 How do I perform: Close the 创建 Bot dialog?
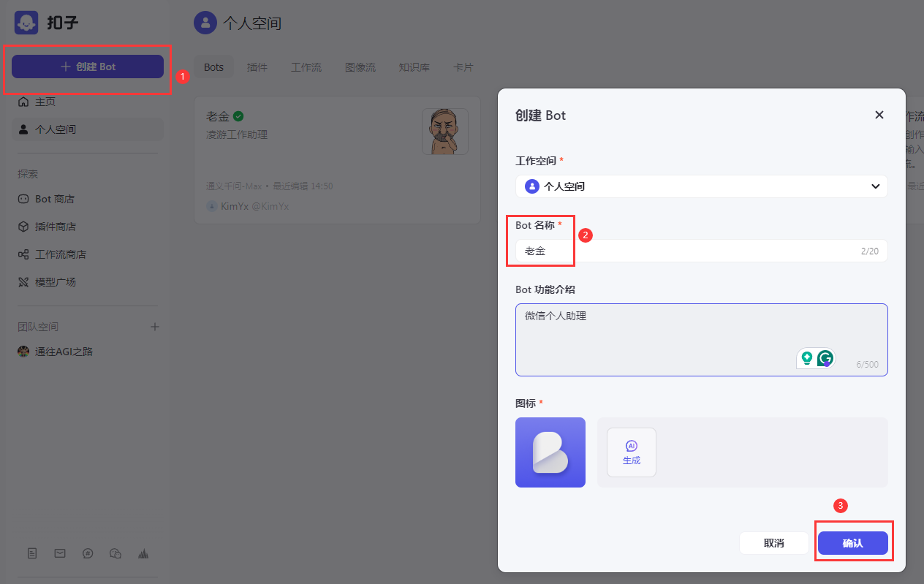[879, 115]
